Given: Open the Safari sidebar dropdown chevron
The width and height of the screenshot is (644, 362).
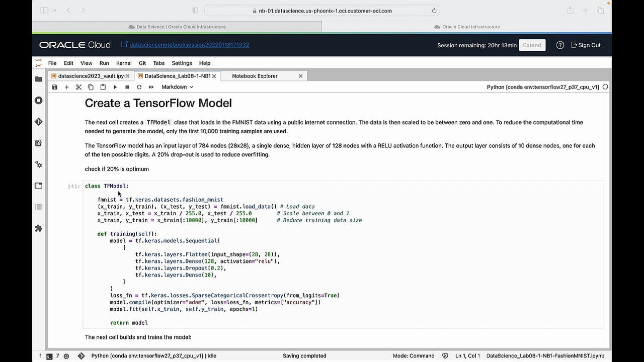Looking at the screenshot, I should [x=55, y=11].
